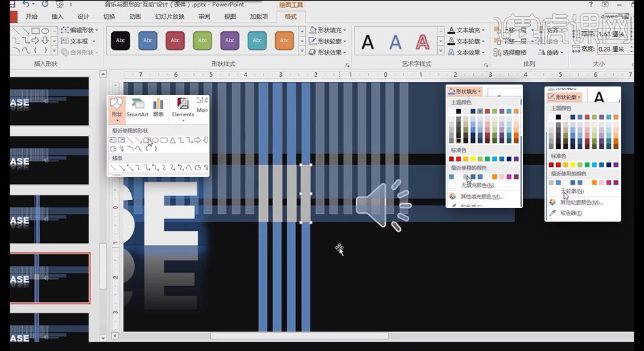
Task: Expand the 形状效果 dropdown in the ribbon
Action: pos(330,53)
